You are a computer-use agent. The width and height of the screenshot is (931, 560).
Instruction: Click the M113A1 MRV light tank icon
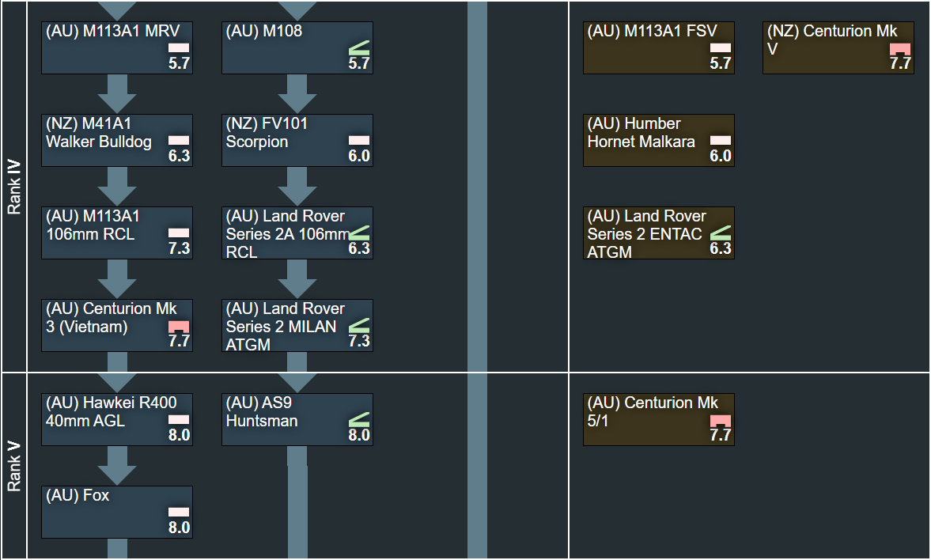pos(179,48)
